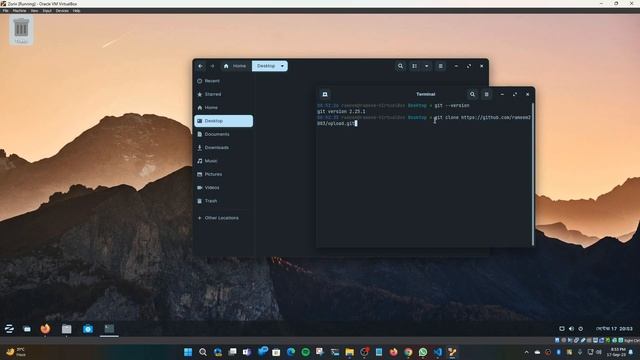640x360 pixels.
Task: Go forward in the Files window
Action: coord(212,66)
